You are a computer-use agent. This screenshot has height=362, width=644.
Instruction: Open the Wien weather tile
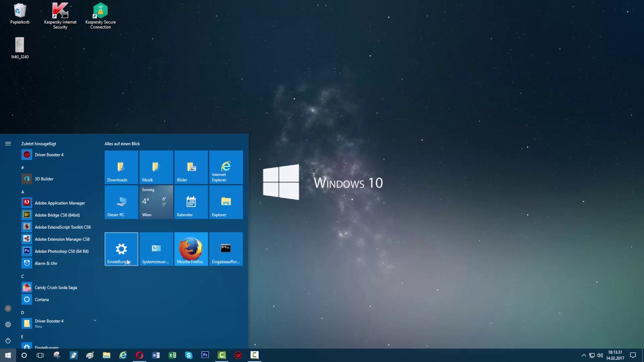156,202
